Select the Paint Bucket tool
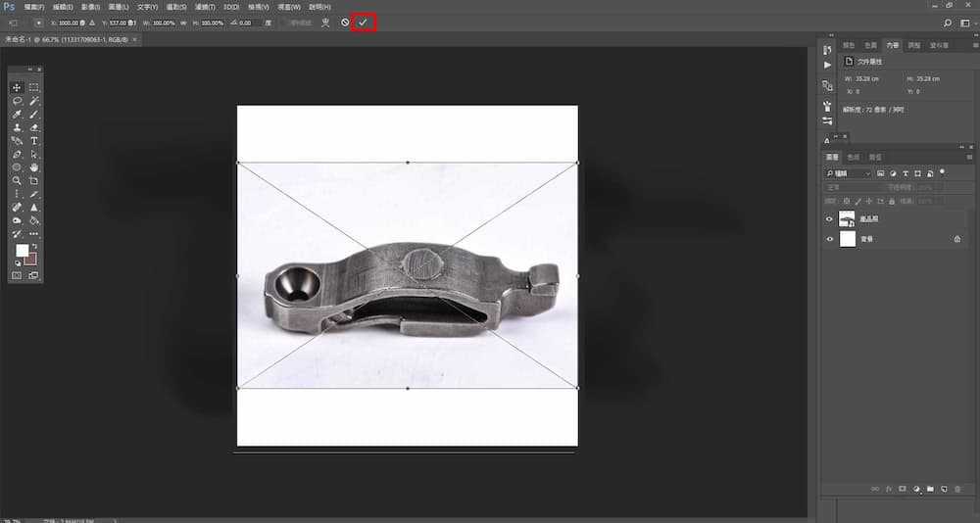 coord(33,220)
